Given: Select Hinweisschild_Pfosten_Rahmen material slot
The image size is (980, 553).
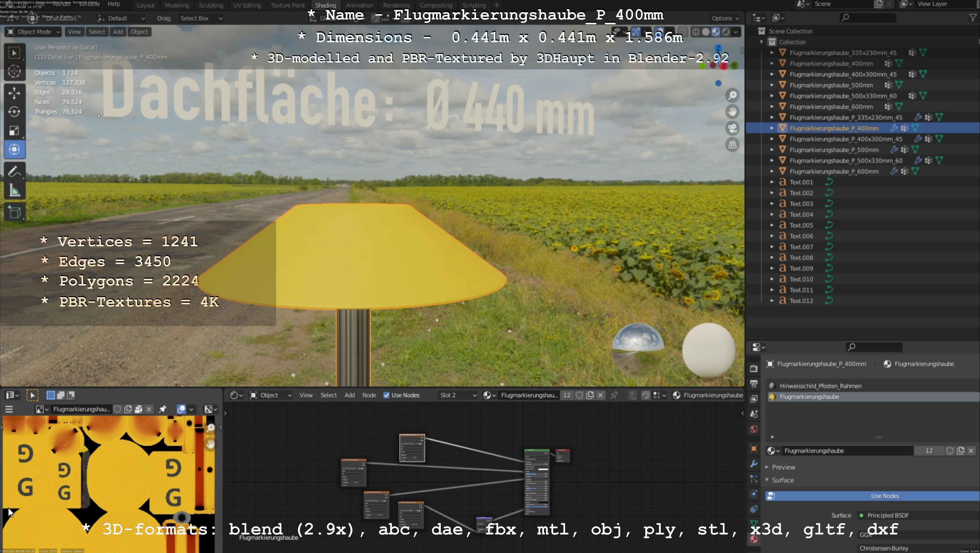Looking at the screenshot, I should coord(872,386).
